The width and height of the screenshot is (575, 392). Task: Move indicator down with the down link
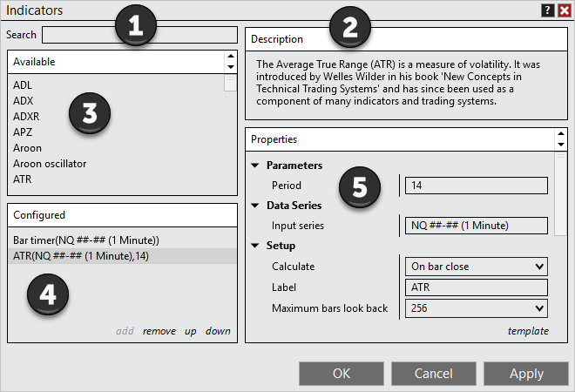click(218, 331)
